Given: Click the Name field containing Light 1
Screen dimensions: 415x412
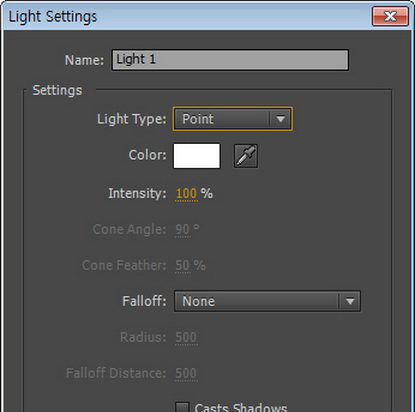Looking at the screenshot, I should pyautogui.click(x=230, y=60).
